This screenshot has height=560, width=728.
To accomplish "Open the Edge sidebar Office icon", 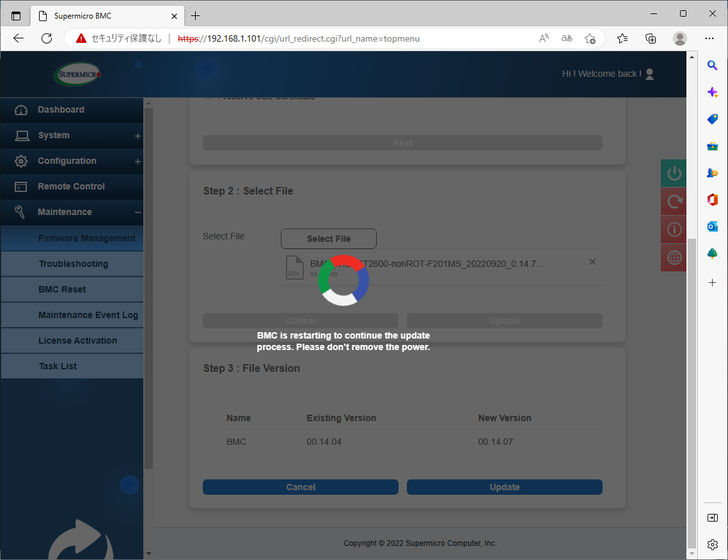I will pyautogui.click(x=713, y=200).
